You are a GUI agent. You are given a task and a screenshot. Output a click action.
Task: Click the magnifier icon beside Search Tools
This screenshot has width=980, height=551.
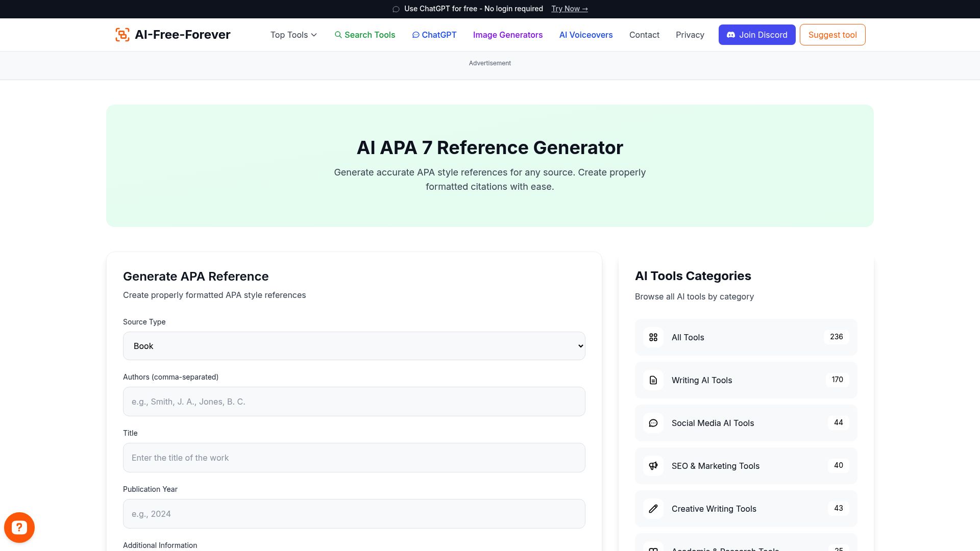[x=338, y=35]
